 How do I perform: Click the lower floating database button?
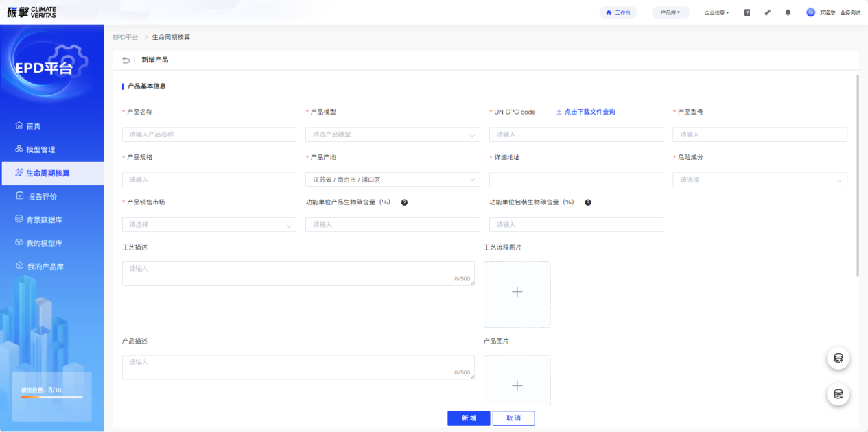pos(838,394)
